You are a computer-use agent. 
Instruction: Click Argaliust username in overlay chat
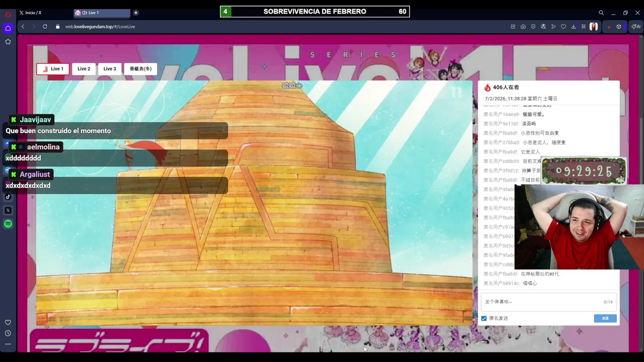[x=35, y=174]
